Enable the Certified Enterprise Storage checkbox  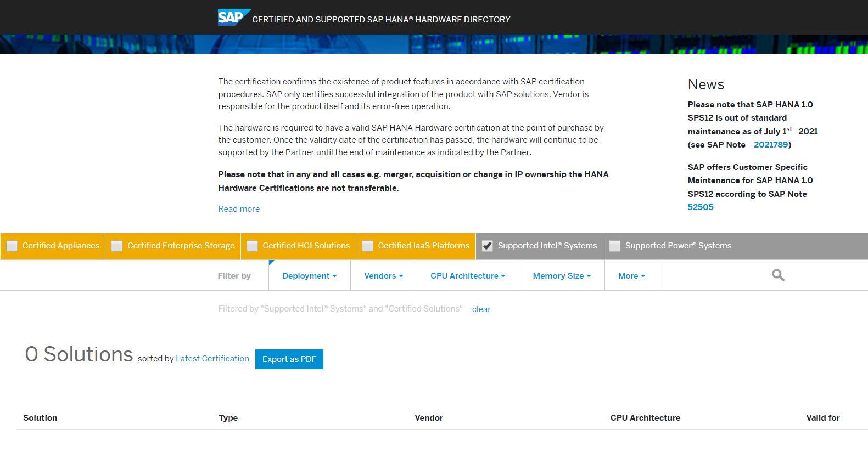[117, 246]
